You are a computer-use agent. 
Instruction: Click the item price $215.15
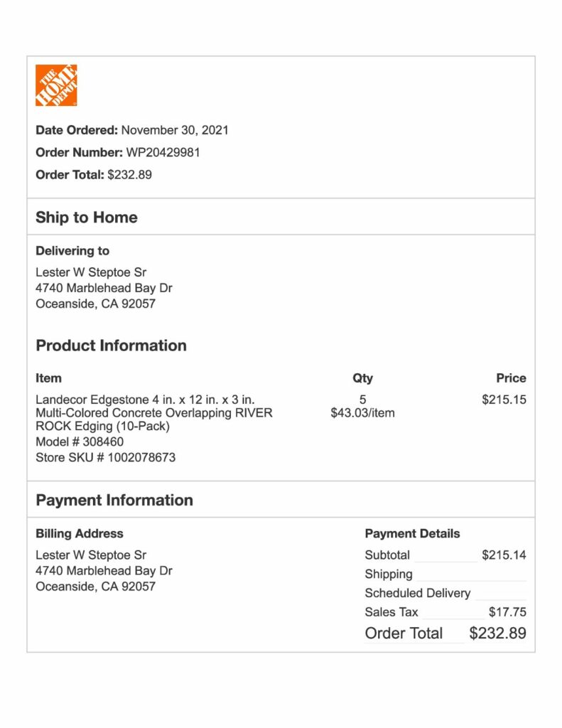click(x=504, y=400)
